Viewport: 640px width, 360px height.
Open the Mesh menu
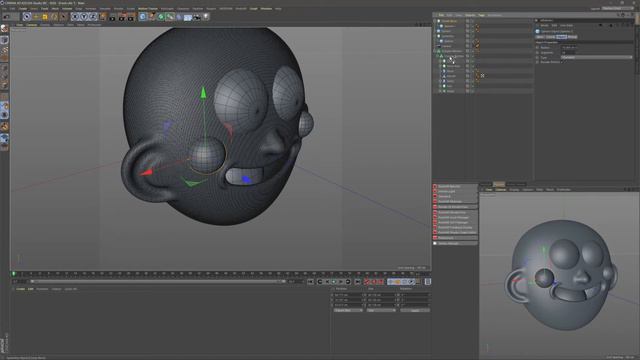pyautogui.click(x=55, y=8)
